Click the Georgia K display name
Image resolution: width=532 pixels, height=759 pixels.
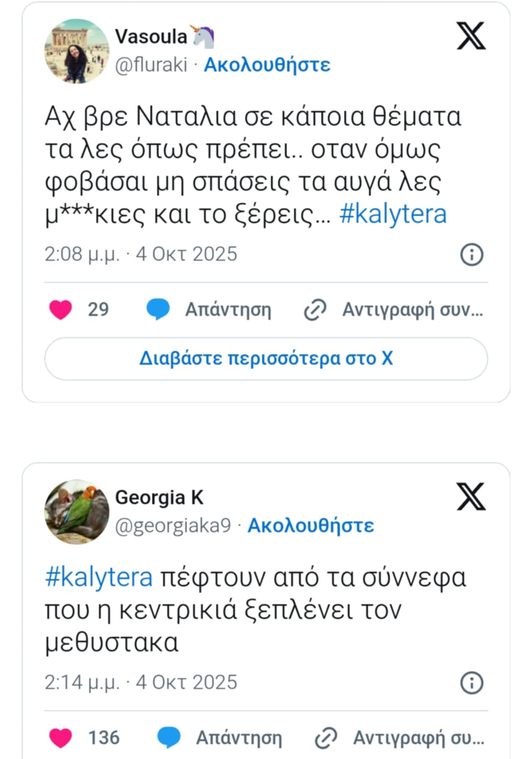point(159,498)
